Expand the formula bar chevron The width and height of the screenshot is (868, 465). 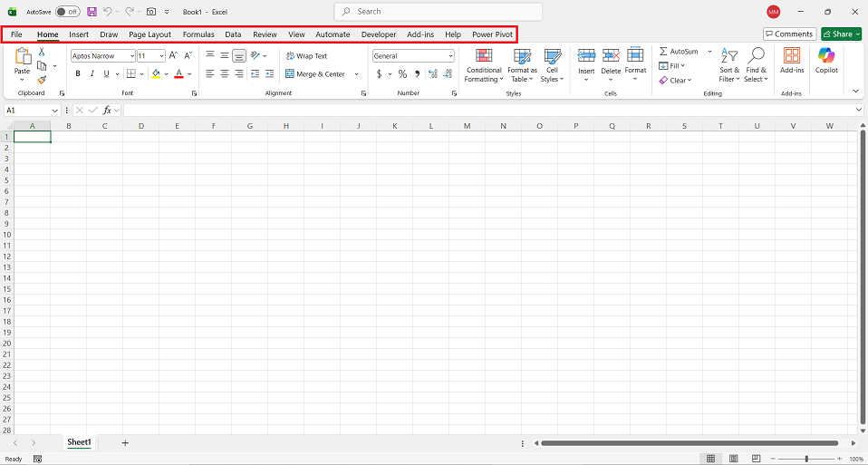859,110
